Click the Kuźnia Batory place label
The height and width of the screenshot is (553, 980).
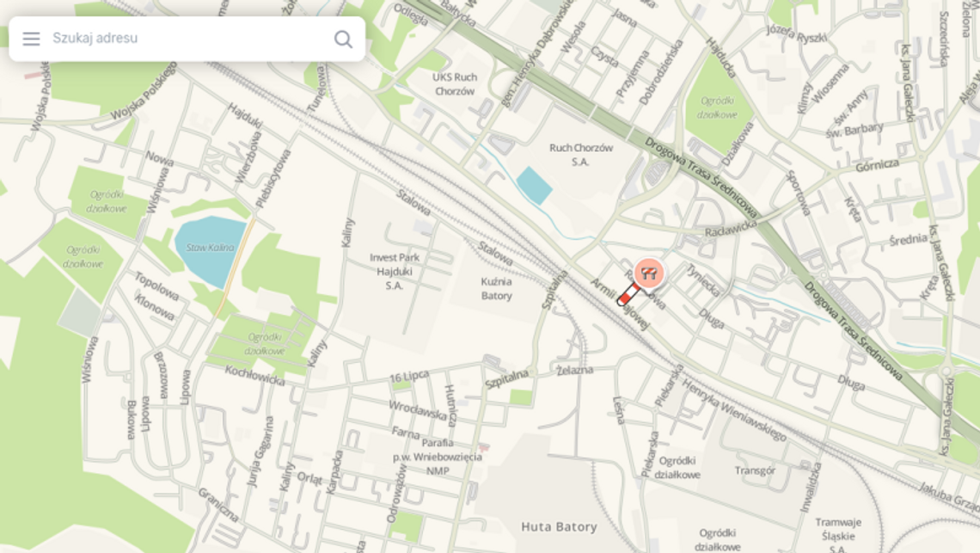496,288
